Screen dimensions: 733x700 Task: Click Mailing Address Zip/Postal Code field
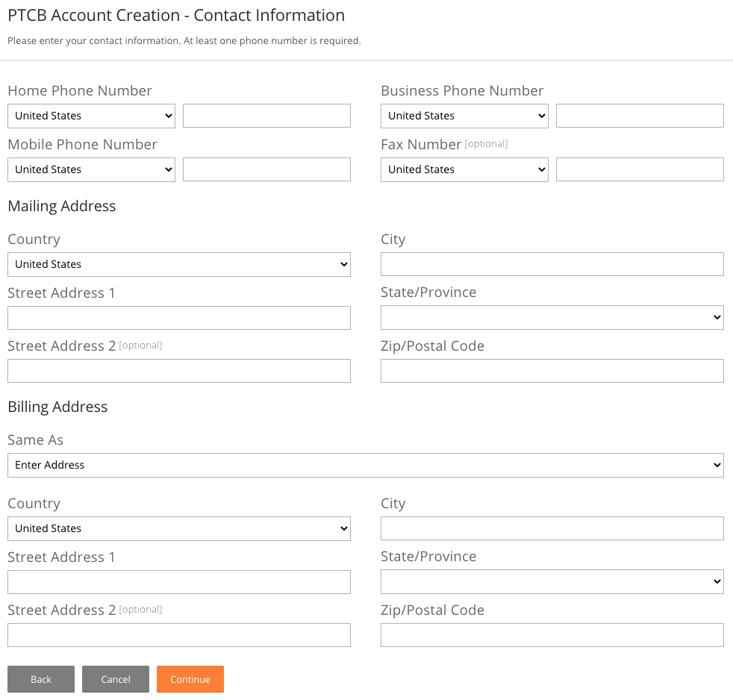[552, 371]
